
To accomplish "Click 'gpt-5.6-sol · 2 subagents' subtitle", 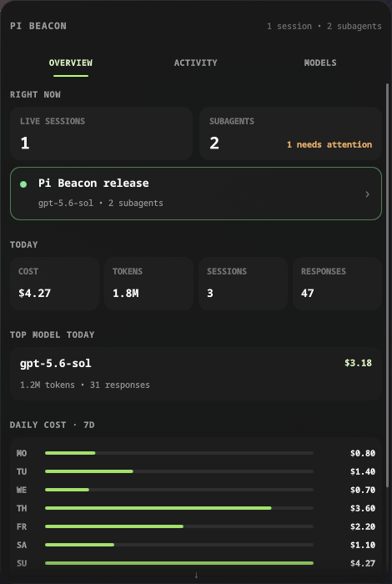I will (x=101, y=203).
